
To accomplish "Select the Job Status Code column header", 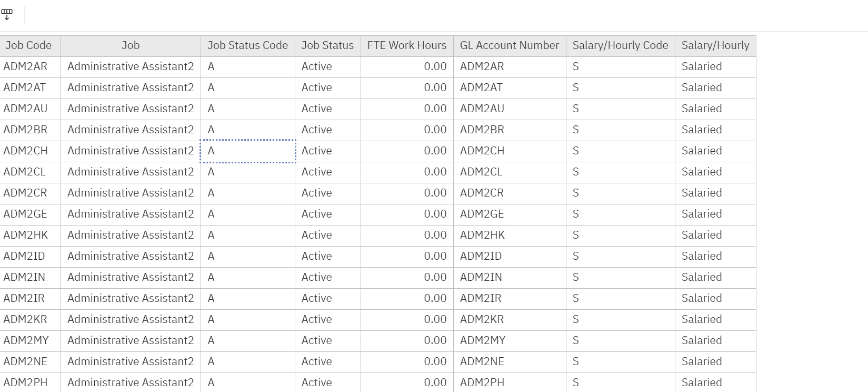I will (x=248, y=46).
